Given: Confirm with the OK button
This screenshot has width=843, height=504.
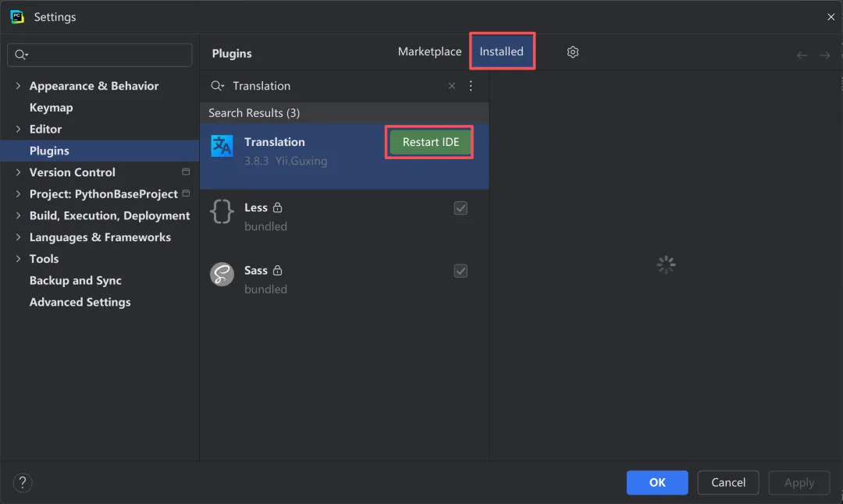Looking at the screenshot, I should pos(657,482).
